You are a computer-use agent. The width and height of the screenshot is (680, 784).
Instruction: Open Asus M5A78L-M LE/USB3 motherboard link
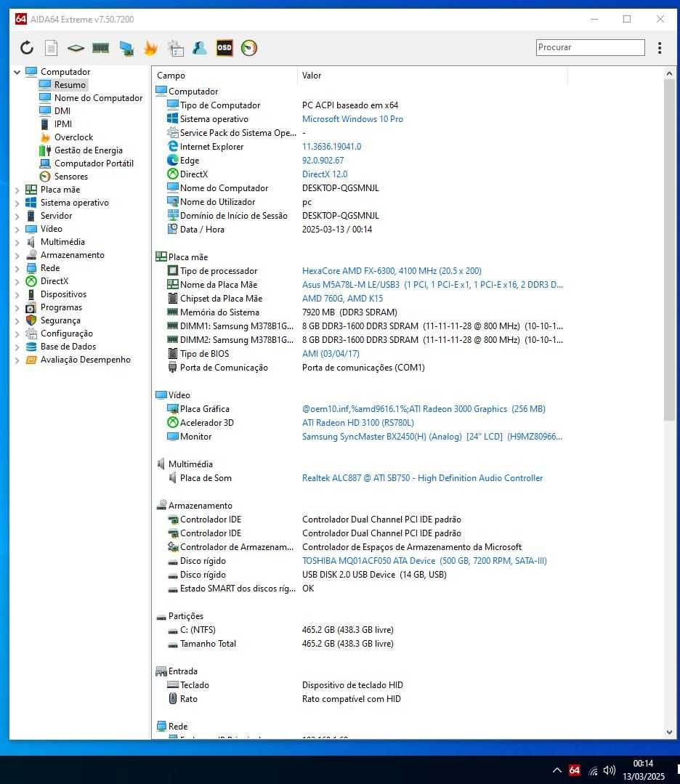pyautogui.click(x=432, y=285)
